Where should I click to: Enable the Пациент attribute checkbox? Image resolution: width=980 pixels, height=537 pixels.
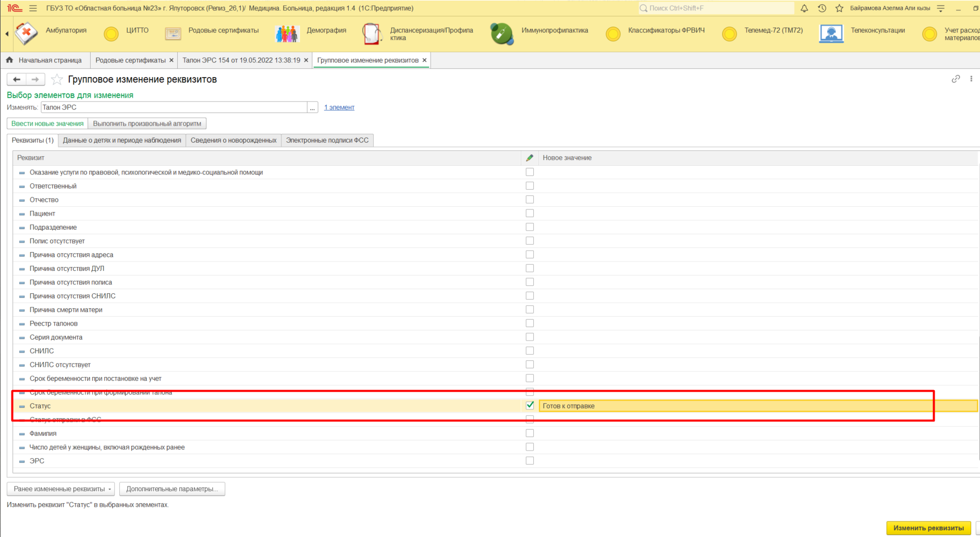pos(530,213)
